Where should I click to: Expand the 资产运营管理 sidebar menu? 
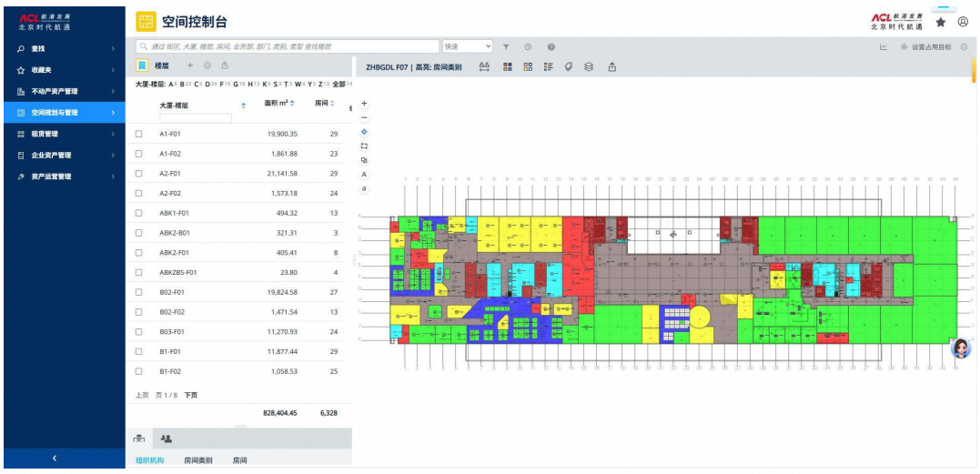65,176
